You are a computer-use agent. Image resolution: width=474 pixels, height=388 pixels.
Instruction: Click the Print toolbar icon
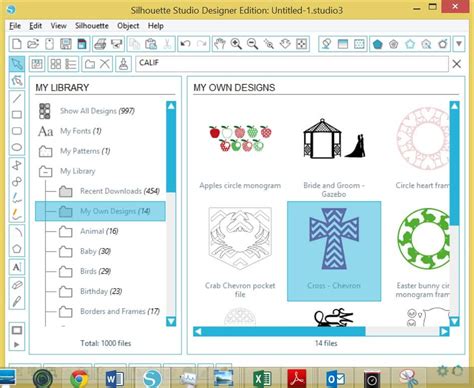tap(100, 44)
